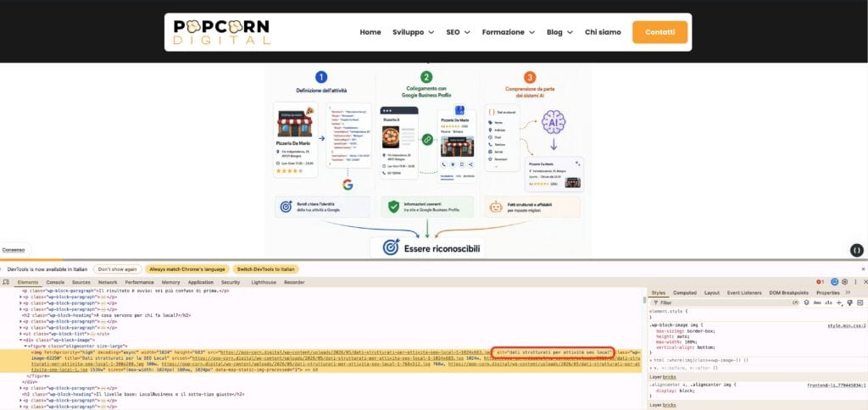Click the orange Contatti button
The height and width of the screenshot is (410, 868).
click(659, 32)
